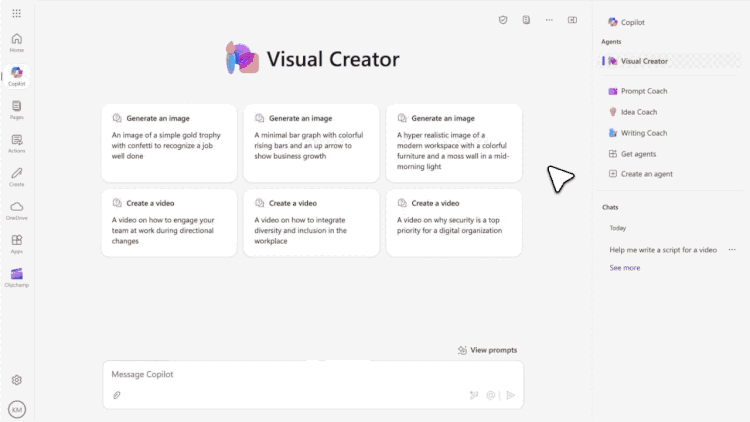
Task: Open more options for video script chat
Action: tap(732, 250)
